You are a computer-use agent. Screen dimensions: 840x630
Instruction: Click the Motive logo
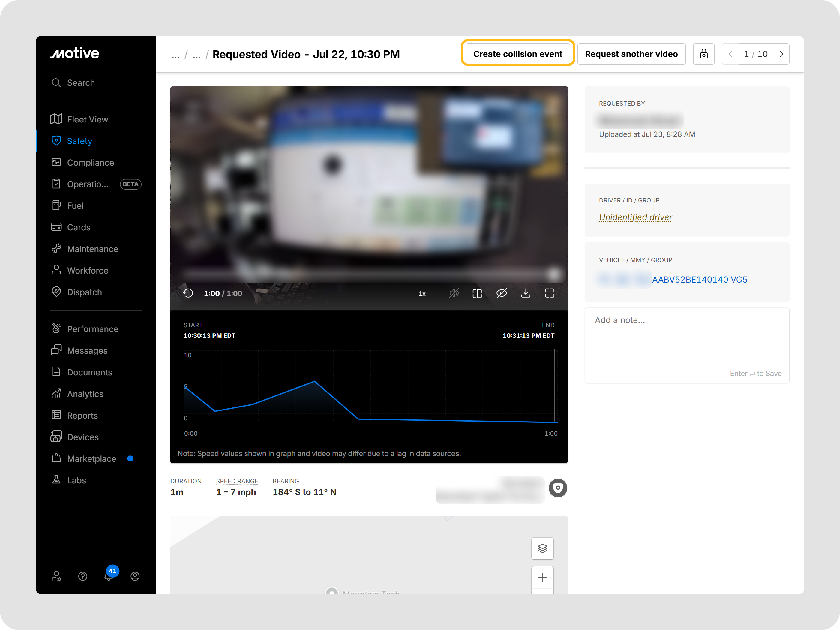tap(75, 53)
